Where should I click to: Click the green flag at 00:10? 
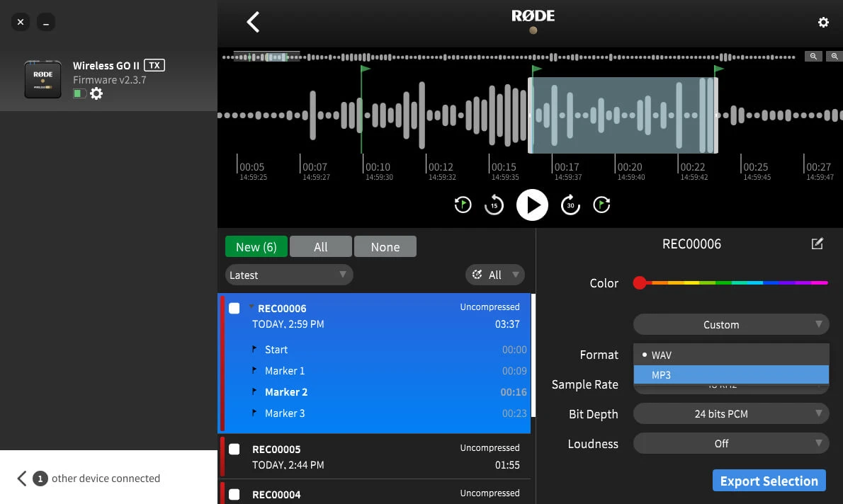pos(365,69)
